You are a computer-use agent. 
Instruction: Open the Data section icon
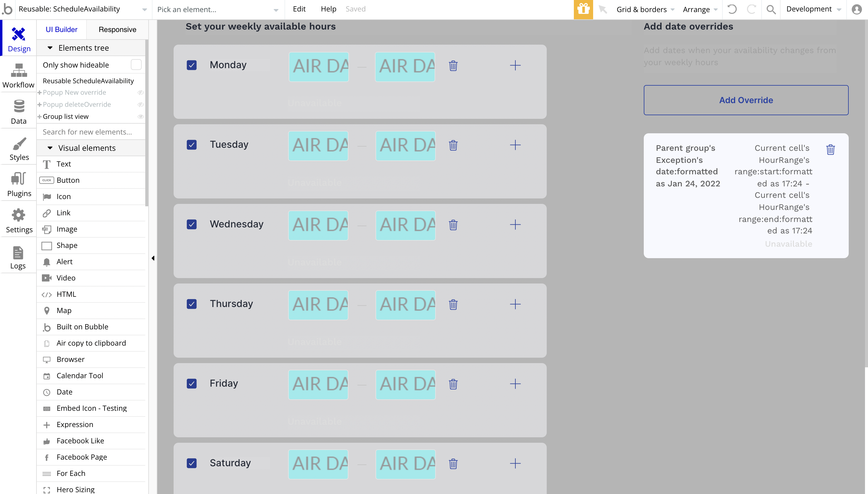(x=19, y=112)
